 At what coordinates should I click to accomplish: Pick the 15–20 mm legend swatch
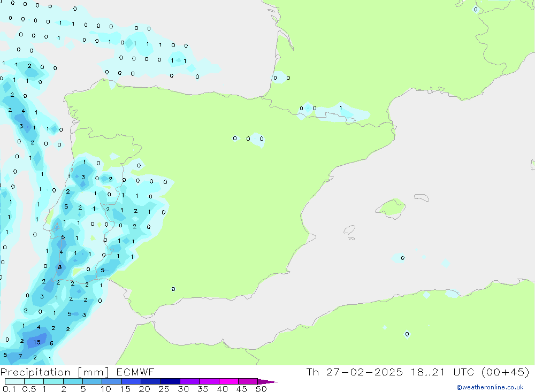pos(132,381)
